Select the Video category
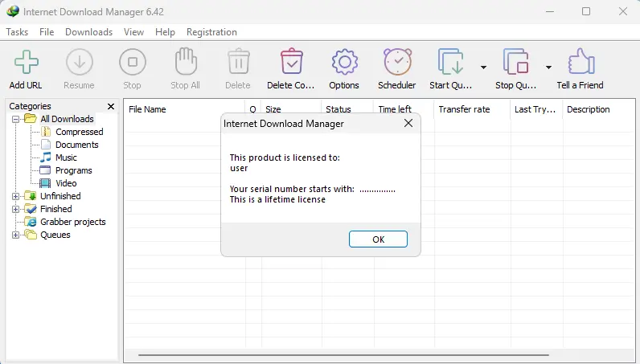This screenshot has width=640, height=364. pos(66,183)
